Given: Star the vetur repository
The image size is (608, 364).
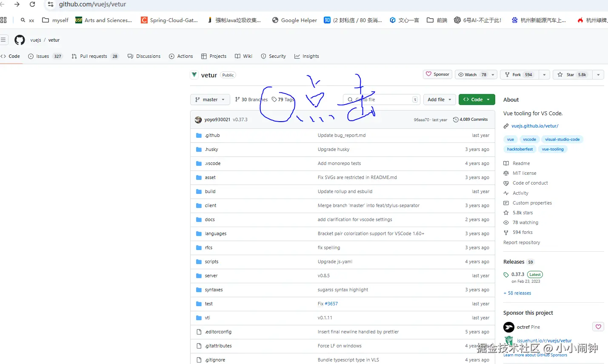Looking at the screenshot, I should click(572, 74).
